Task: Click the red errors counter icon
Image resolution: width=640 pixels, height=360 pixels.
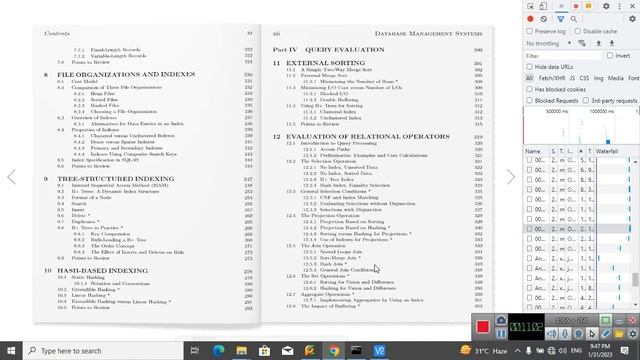Action: point(576,6)
